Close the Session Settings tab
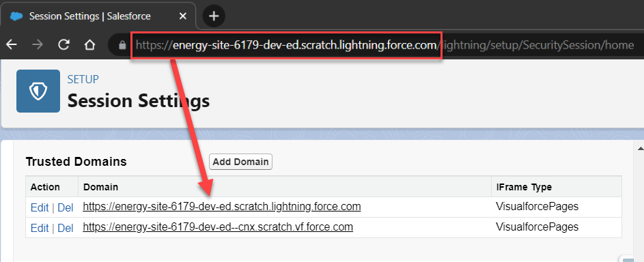 [x=183, y=16]
